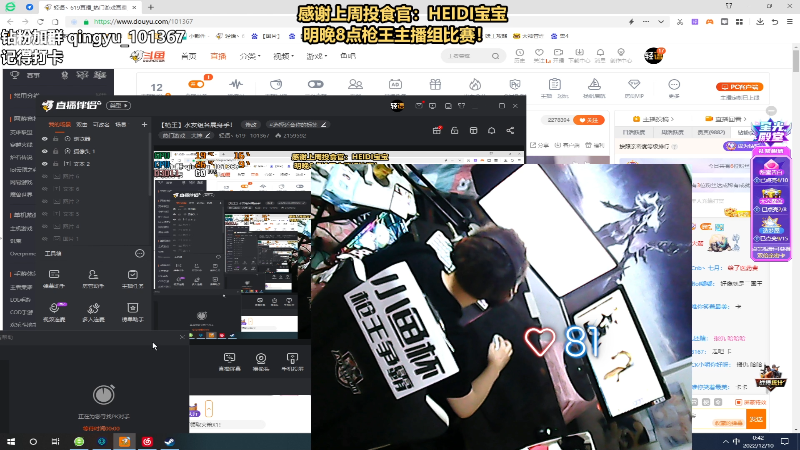Expand the 主播投稿 section link
The height and width of the screenshot is (450, 800).
[654, 119]
